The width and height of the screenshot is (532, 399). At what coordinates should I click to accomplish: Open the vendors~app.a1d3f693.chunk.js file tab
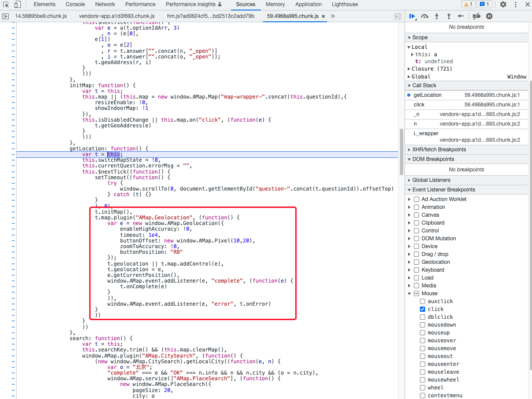coord(116,16)
